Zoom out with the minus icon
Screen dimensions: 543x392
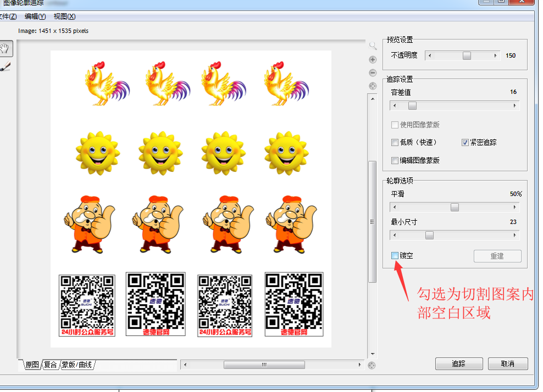click(x=373, y=72)
